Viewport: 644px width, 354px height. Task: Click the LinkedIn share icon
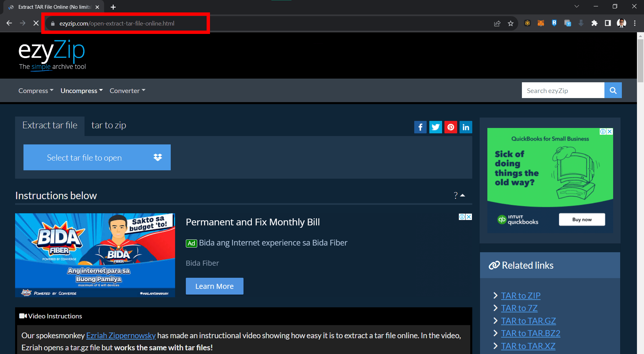click(x=466, y=127)
